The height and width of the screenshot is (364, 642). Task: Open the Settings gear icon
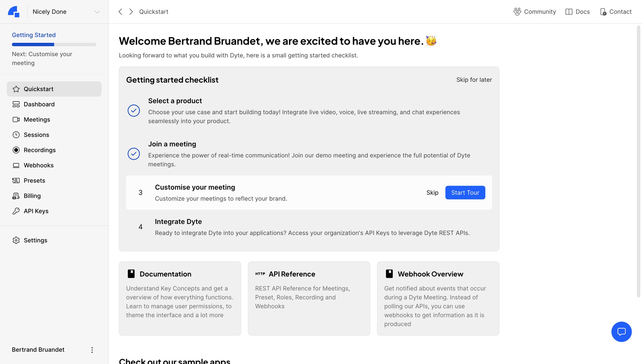coord(16,240)
